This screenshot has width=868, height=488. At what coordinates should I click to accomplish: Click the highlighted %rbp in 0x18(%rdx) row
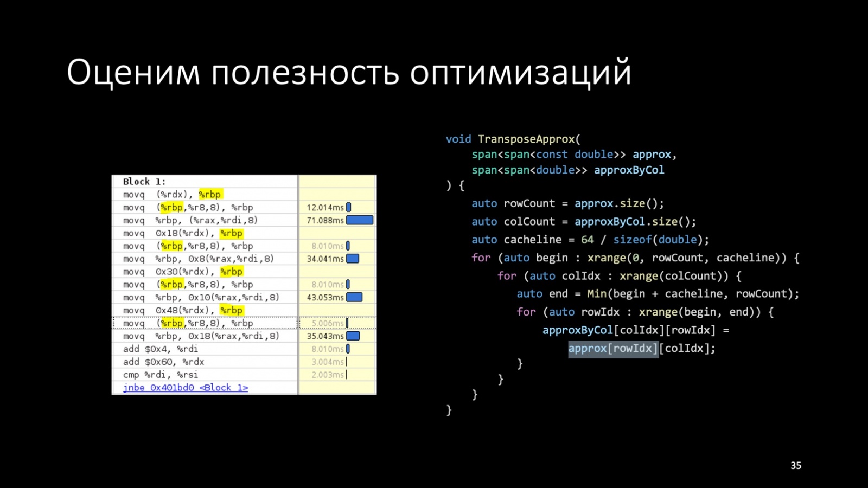[231, 233]
